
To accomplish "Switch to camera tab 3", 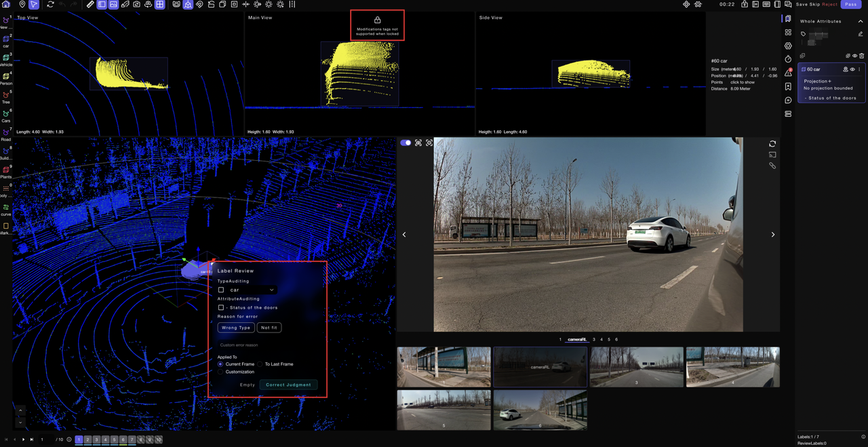I will click(x=594, y=339).
